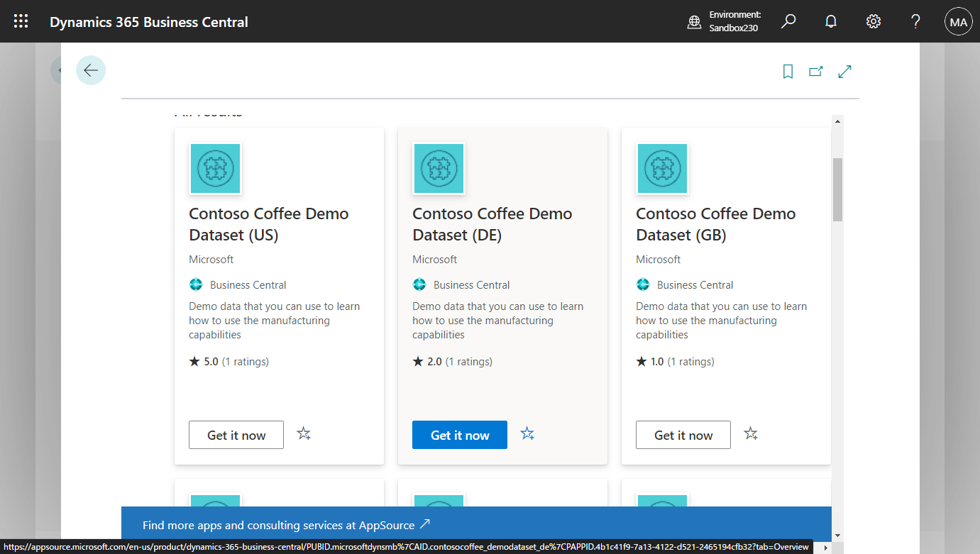Open the Microsoft 365 app launcher grid
980x554 pixels.
pos(21,21)
